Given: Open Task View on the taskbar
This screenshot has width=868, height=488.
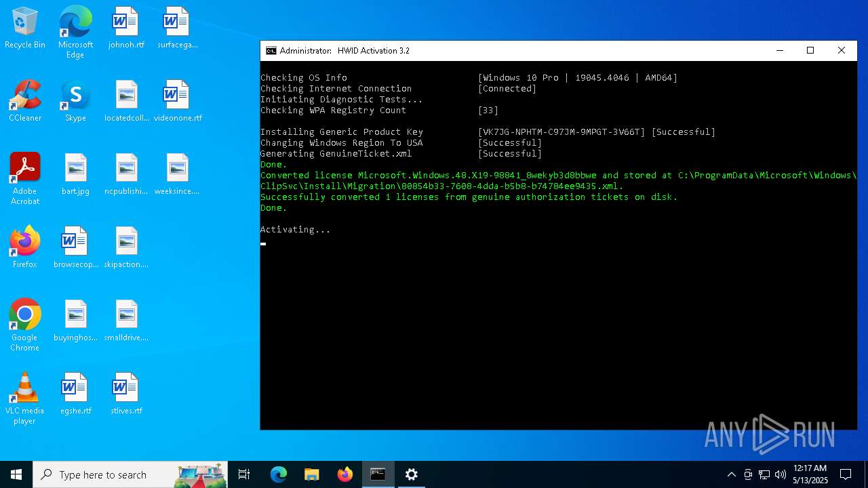Looking at the screenshot, I should point(244,474).
